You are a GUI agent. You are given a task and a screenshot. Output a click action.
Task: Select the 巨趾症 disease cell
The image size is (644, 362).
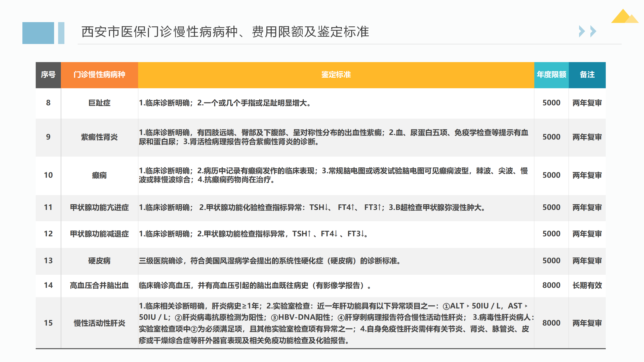click(x=99, y=103)
